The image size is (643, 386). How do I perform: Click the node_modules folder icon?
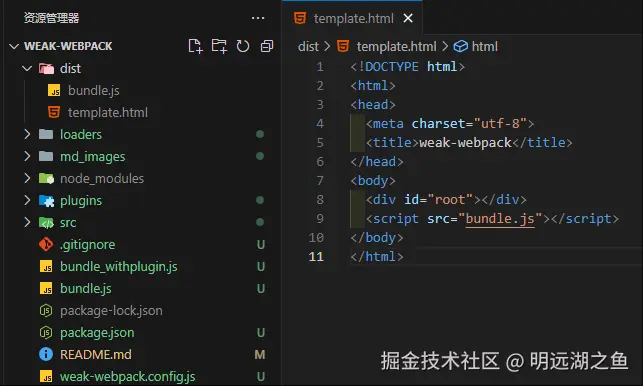click(x=46, y=178)
